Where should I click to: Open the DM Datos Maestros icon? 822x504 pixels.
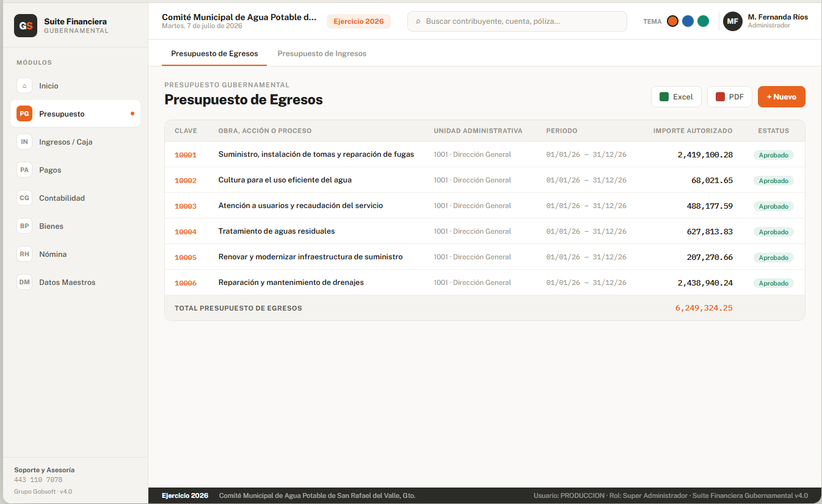coord(24,283)
